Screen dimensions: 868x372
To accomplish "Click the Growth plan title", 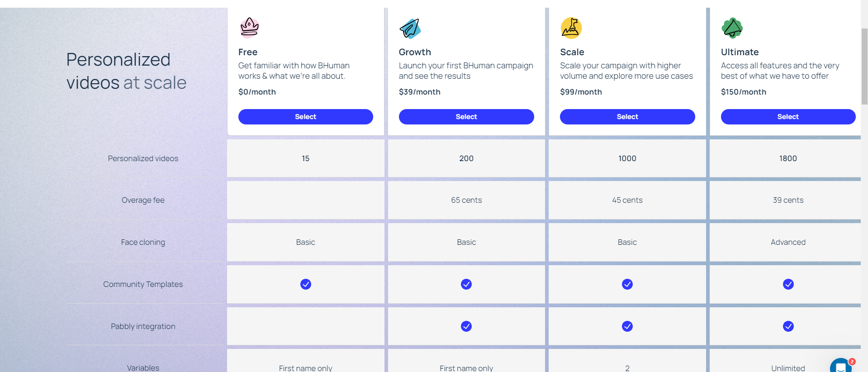I will pyautogui.click(x=415, y=52).
